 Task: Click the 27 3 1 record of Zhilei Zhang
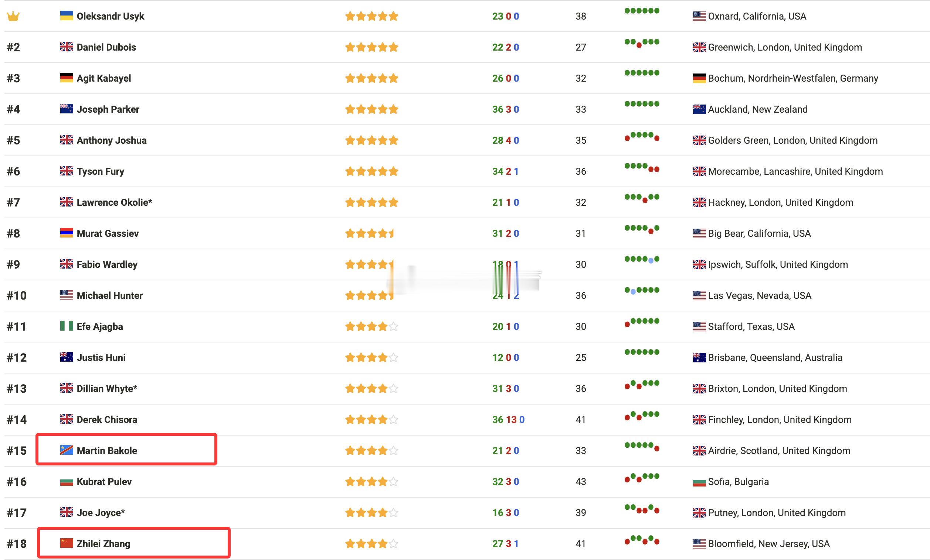[x=505, y=543]
